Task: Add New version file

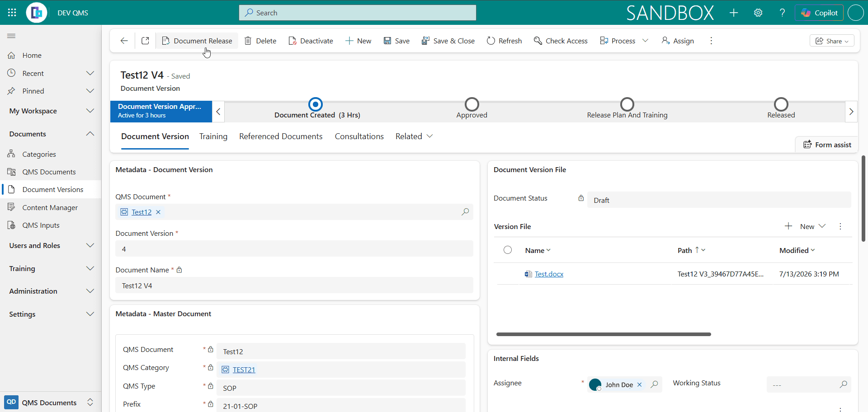Action: [799, 226]
